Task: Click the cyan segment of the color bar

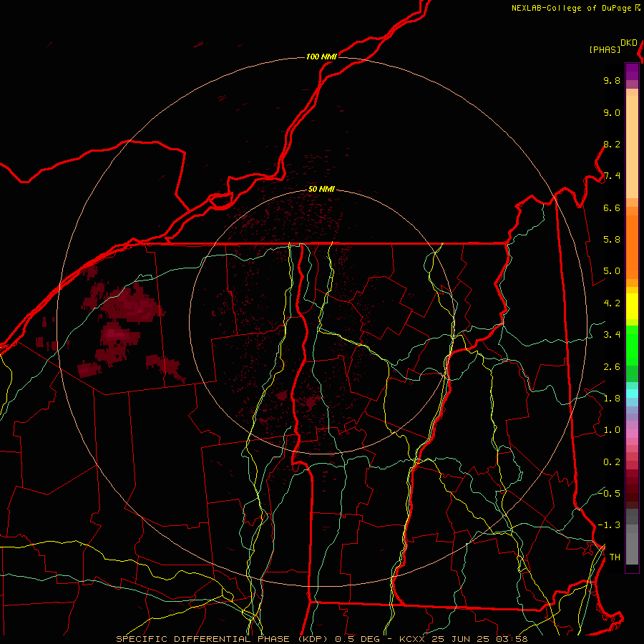Action: coord(632,393)
